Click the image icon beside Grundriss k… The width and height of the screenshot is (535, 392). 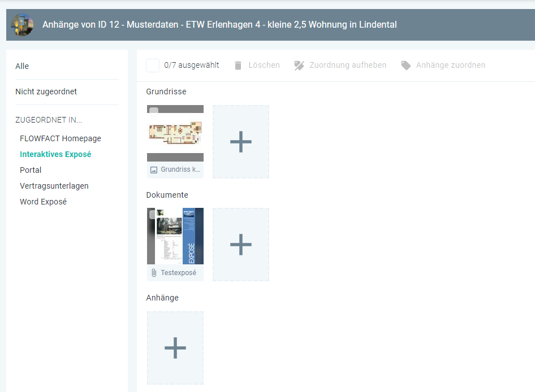coord(154,170)
